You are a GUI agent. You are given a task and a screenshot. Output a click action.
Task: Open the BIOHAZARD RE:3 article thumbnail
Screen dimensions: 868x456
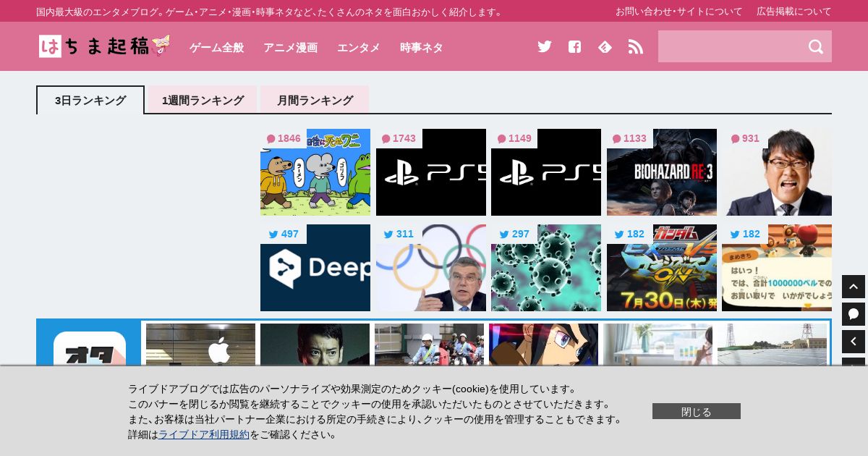pyautogui.click(x=662, y=172)
